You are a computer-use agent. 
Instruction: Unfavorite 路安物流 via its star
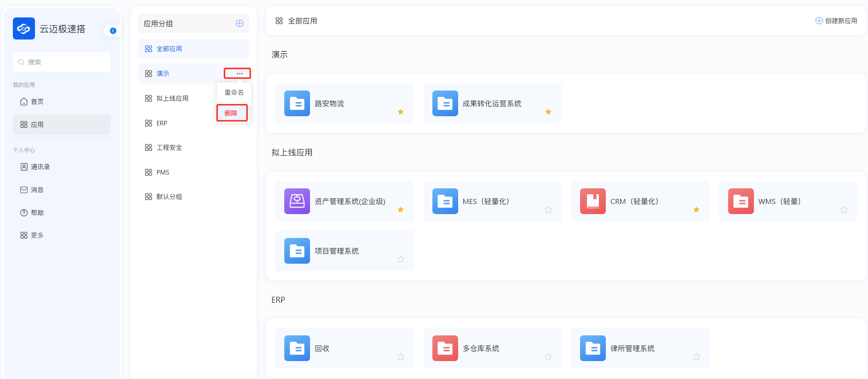(x=401, y=112)
